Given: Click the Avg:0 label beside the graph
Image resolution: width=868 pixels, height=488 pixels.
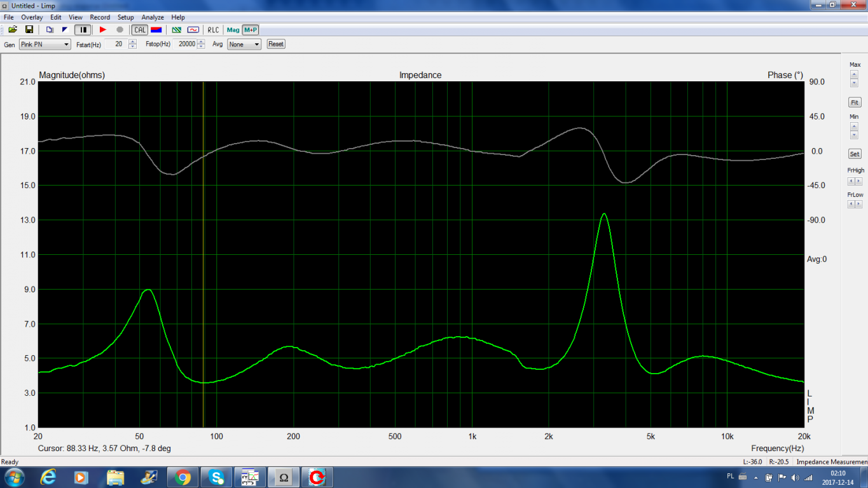Looking at the screenshot, I should pyautogui.click(x=817, y=259).
